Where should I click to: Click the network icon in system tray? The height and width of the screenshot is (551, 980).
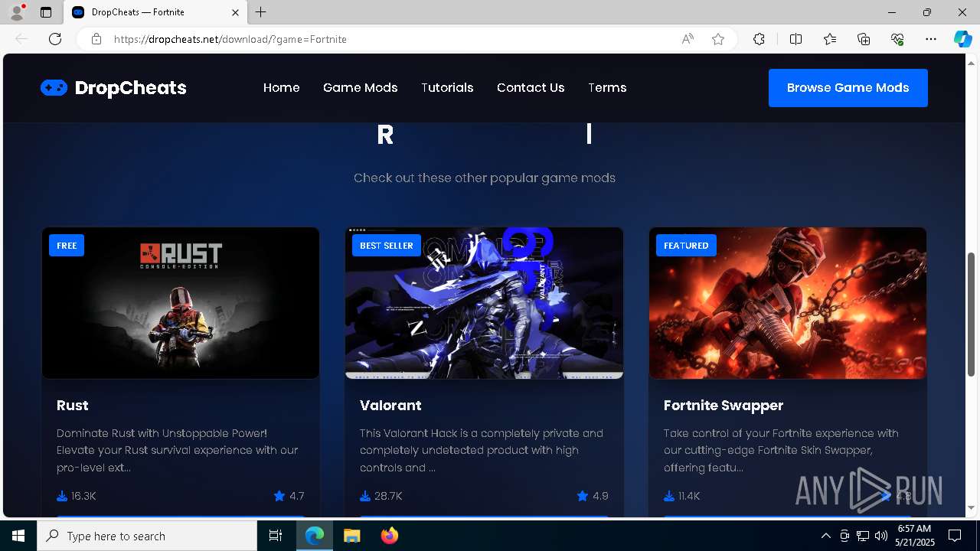(863, 536)
